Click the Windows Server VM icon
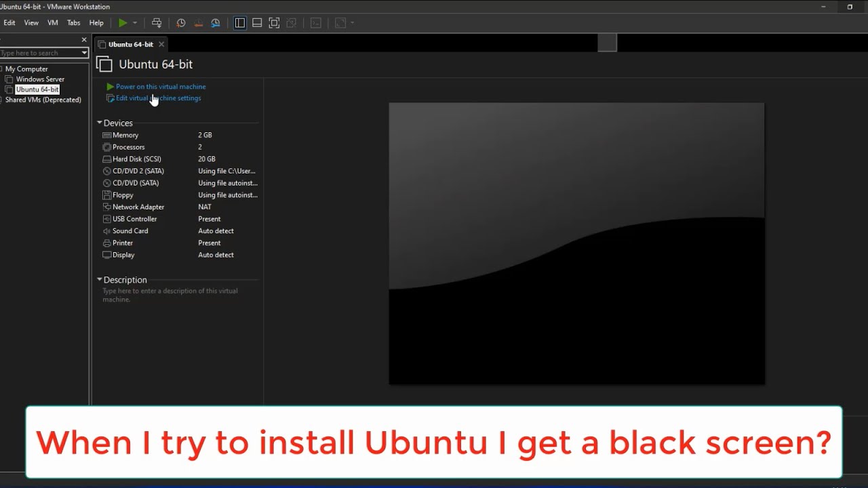 click(x=9, y=79)
